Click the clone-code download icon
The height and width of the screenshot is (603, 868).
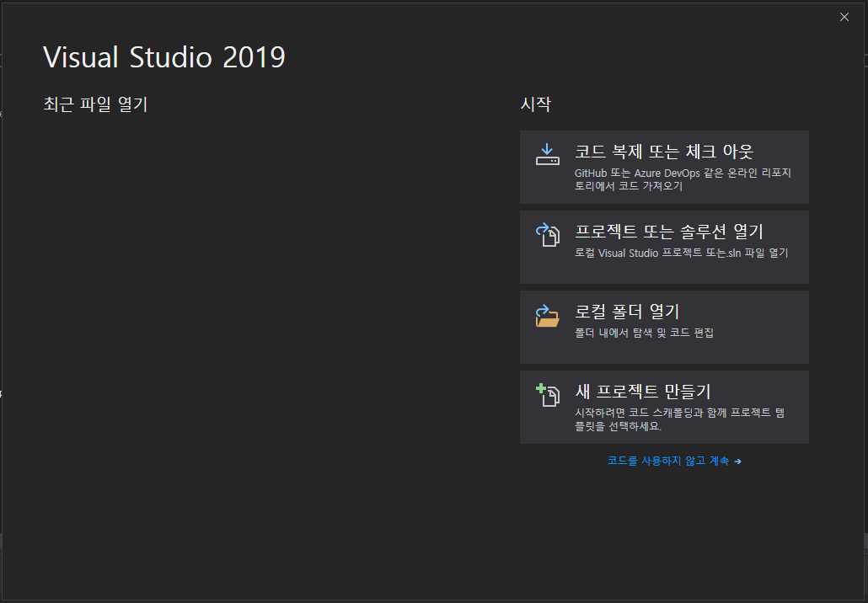click(x=547, y=154)
